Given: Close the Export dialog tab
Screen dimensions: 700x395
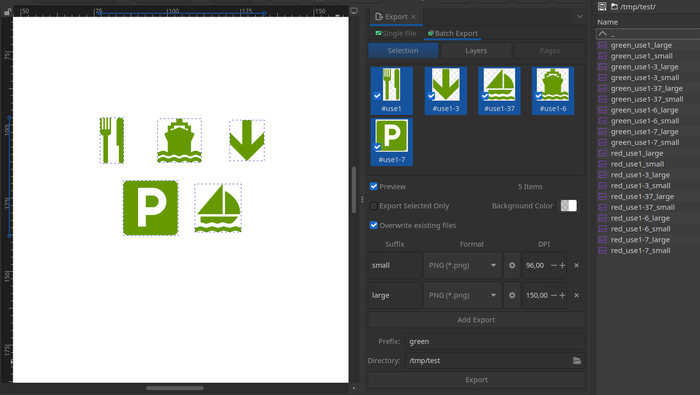Looking at the screenshot, I should [413, 17].
